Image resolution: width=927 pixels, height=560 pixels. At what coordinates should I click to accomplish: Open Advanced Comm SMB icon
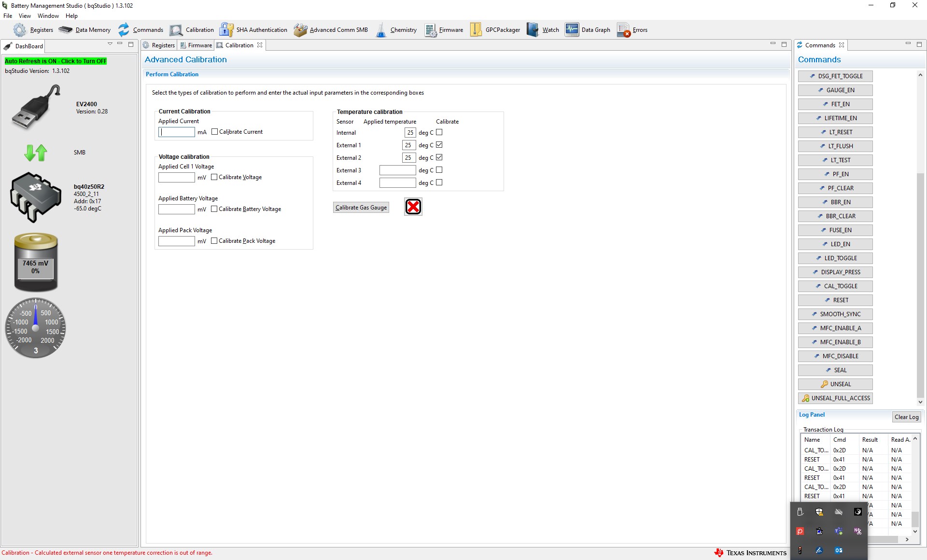(x=300, y=30)
